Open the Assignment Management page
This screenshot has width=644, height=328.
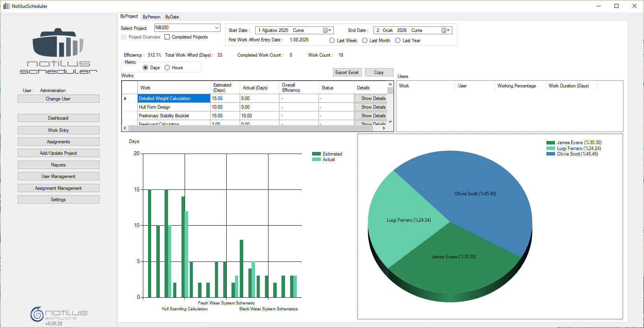[58, 188]
